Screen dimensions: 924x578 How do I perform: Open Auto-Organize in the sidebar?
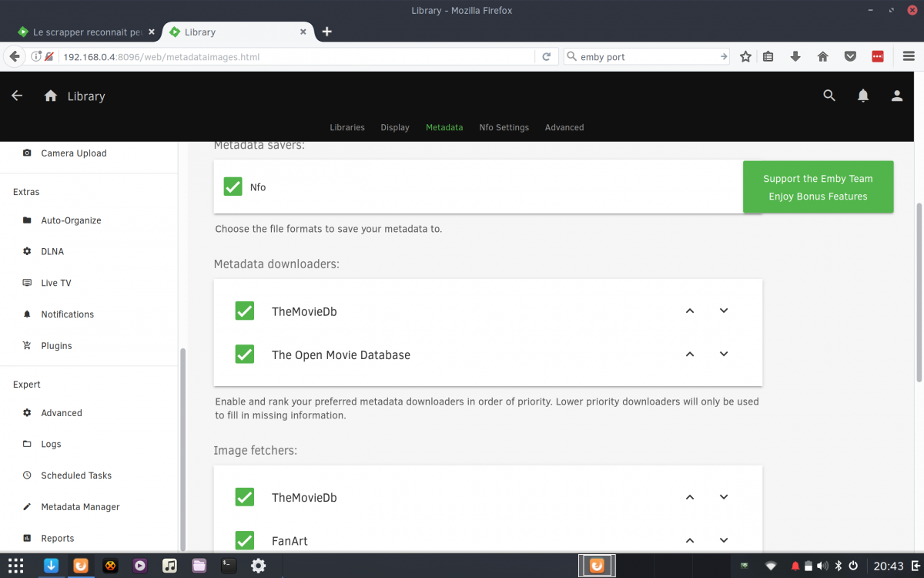click(72, 220)
